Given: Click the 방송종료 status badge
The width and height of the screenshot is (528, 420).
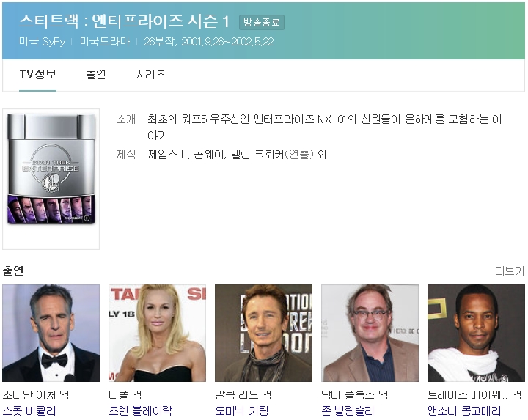Looking at the screenshot, I should (261, 23).
